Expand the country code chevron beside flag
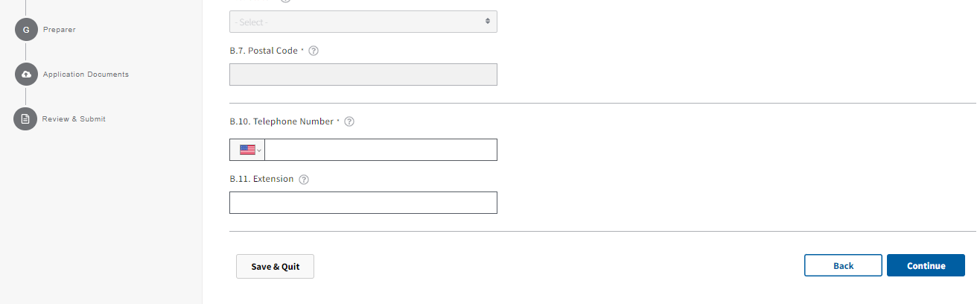This screenshot has height=304, width=980. [259, 151]
